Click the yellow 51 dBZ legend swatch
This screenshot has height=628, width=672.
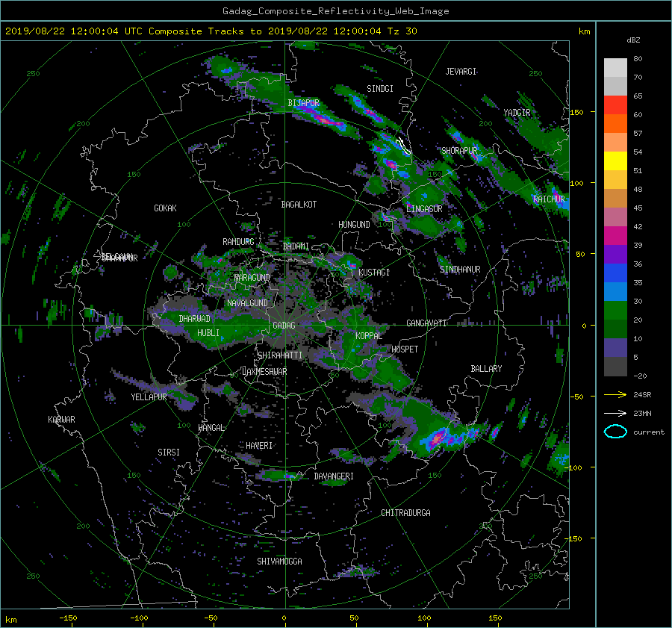(615, 161)
